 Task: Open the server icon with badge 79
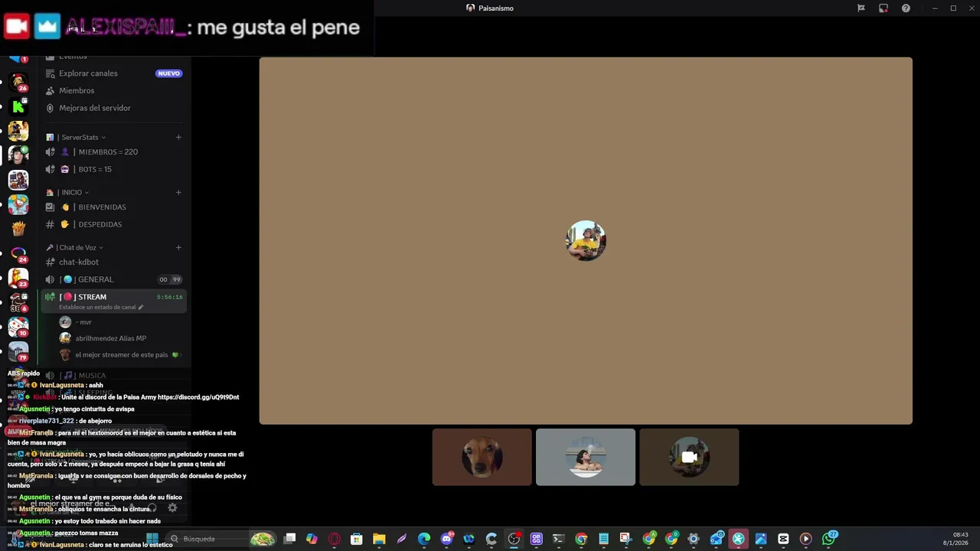(x=18, y=351)
